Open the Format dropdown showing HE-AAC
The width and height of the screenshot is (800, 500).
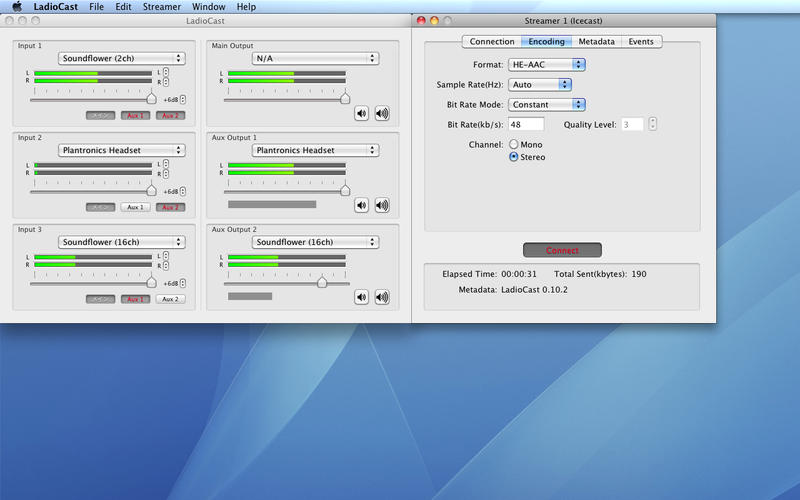[x=546, y=64]
